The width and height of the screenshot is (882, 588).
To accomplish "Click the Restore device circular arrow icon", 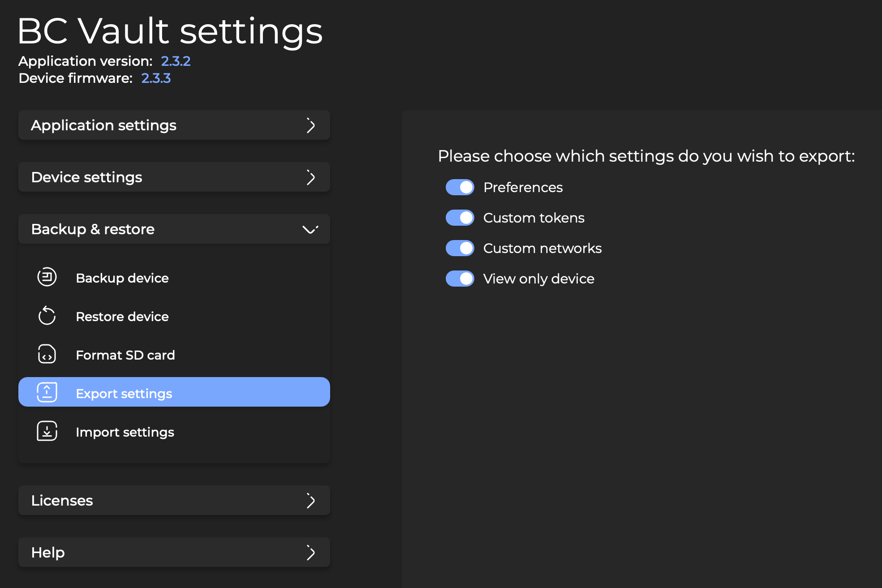I will tap(47, 316).
